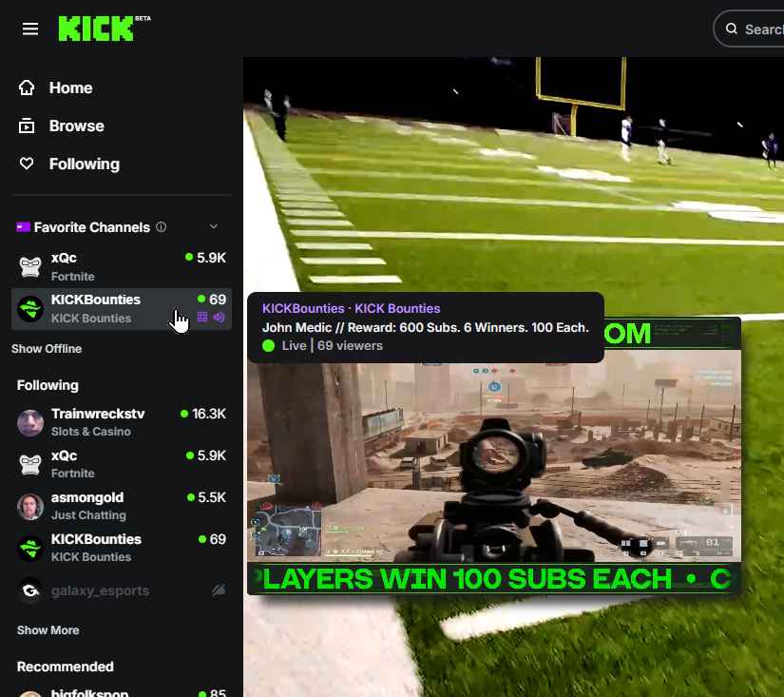Click Trainwreckstv avatar

(x=30, y=423)
